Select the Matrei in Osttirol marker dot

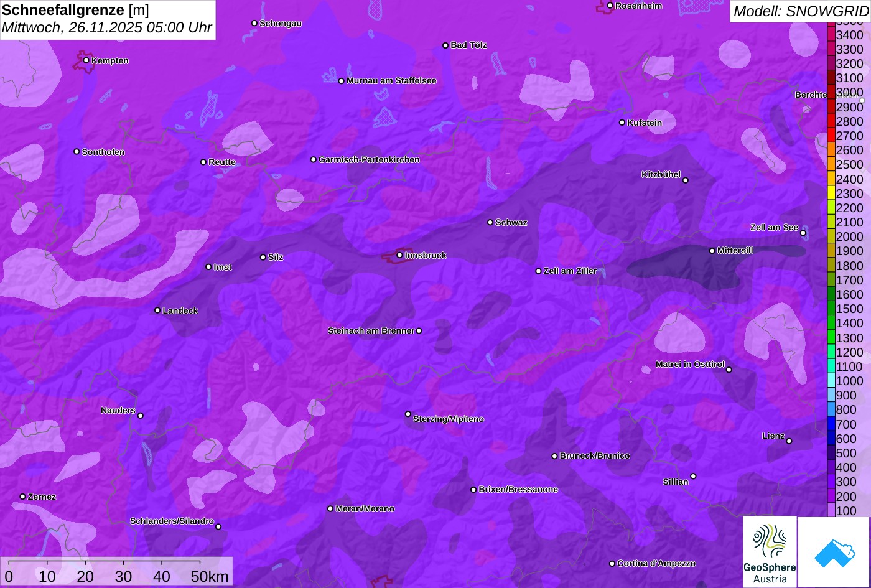point(729,370)
